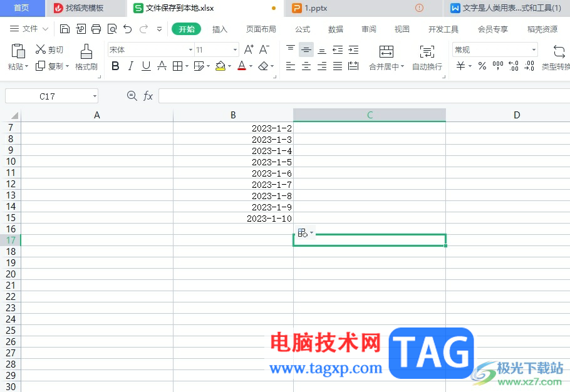
Task: Redo the last action
Action: 143,29
